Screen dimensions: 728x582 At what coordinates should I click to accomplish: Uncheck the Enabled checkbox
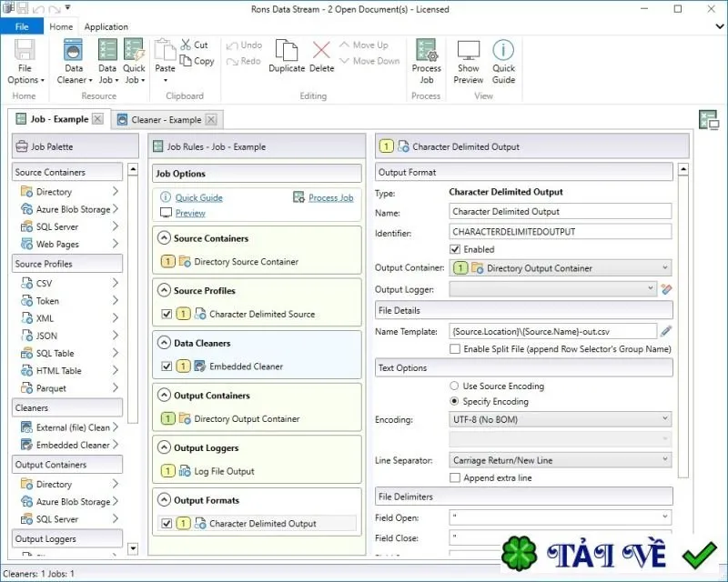[x=455, y=249]
